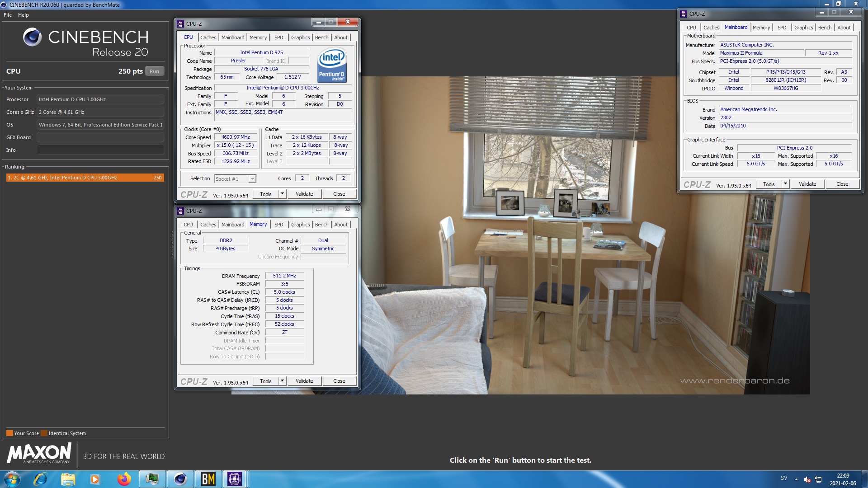Click CPU-Z app icon in Mainboard window titlebar
Screen dimensions: 868x488
[684, 14]
